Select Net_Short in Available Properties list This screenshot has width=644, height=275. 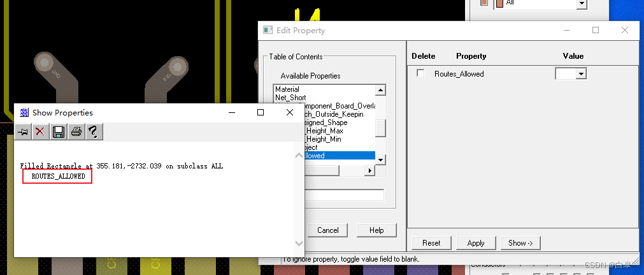(290, 98)
